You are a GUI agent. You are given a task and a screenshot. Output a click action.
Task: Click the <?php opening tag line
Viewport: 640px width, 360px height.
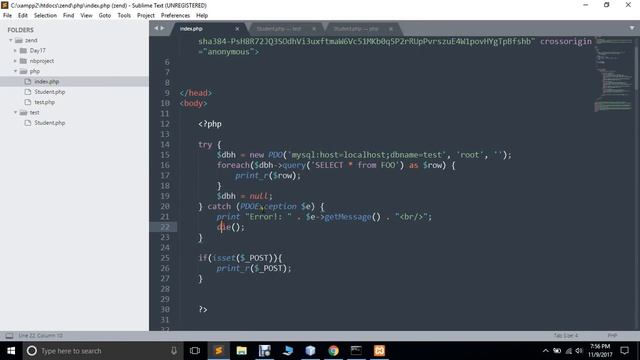pos(210,124)
